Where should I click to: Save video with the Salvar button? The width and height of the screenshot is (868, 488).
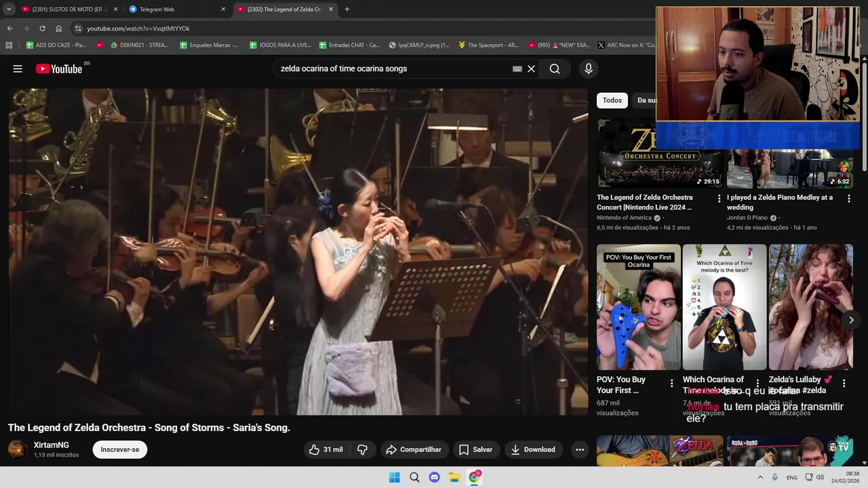[475, 449]
